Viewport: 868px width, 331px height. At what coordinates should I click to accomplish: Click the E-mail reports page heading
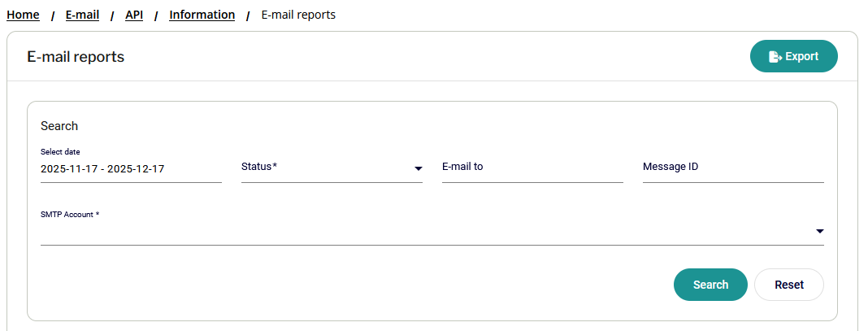pos(76,57)
